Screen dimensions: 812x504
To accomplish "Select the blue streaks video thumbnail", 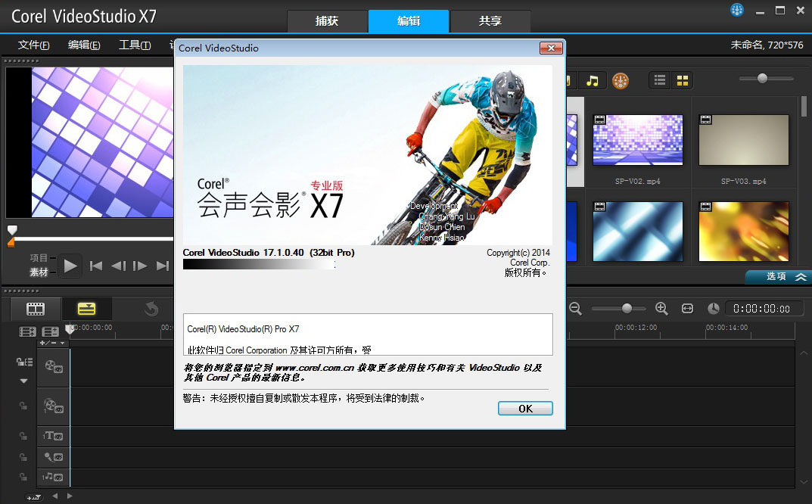I will [x=637, y=232].
